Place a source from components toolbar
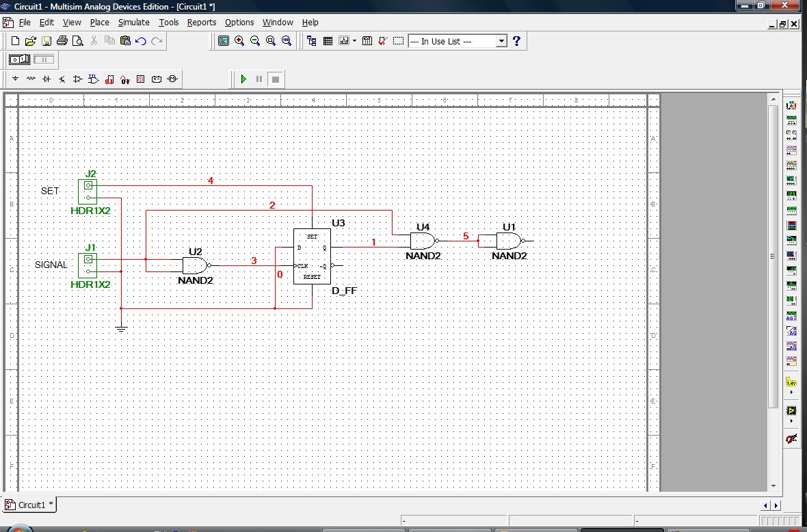This screenshot has width=807, height=532. click(15, 79)
